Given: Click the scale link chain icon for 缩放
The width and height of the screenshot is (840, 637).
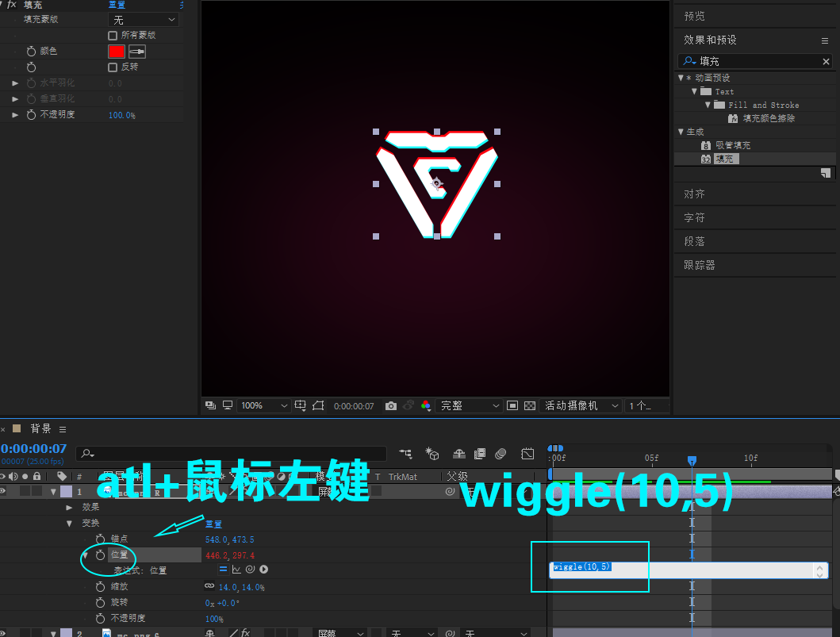Looking at the screenshot, I should (x=210, y=585).
